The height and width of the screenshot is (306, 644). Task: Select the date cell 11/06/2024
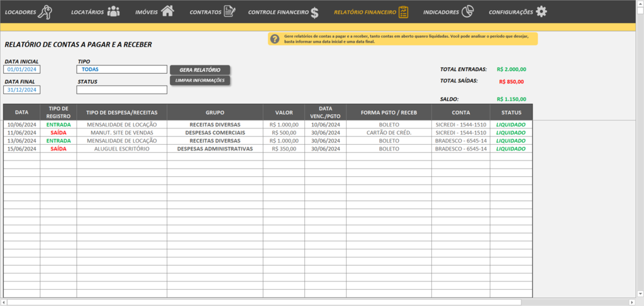pyautogui.click(x=22, y=132)
